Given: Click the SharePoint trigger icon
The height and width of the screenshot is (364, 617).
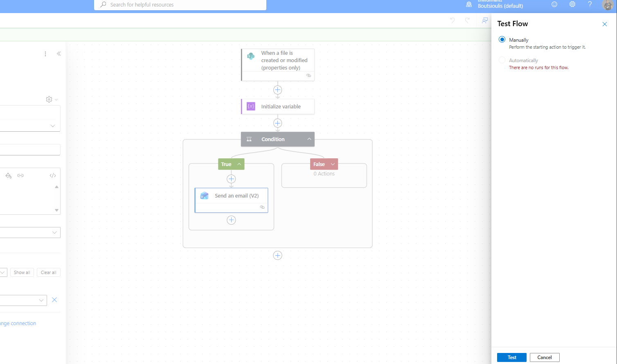Looking at the screenshot, I should (x=251, y=56).
